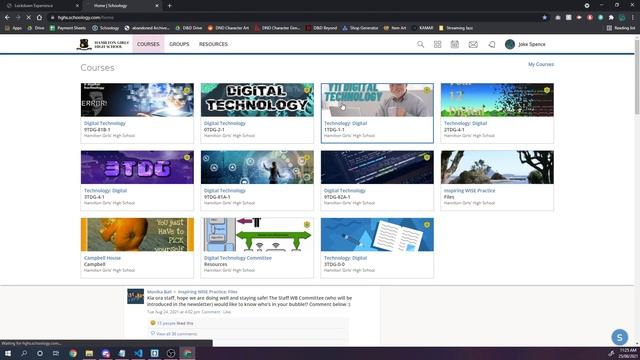Open the Reading list button
640x360 pixels.
[x=621, y=28]
